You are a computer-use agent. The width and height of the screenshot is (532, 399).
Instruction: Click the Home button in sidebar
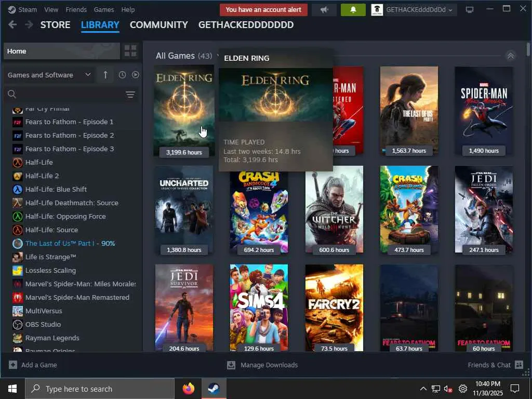click(x=61, y=51)
